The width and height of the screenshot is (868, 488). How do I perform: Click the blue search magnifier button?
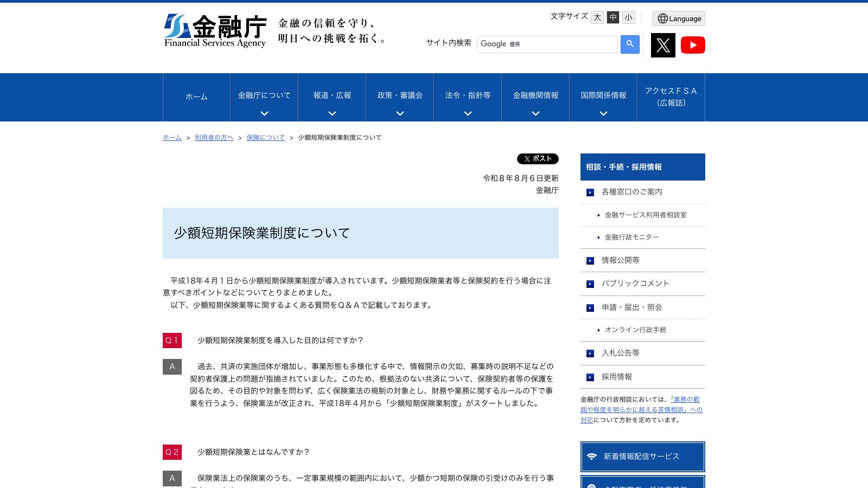pyautogui.click(x=630, y=44)
